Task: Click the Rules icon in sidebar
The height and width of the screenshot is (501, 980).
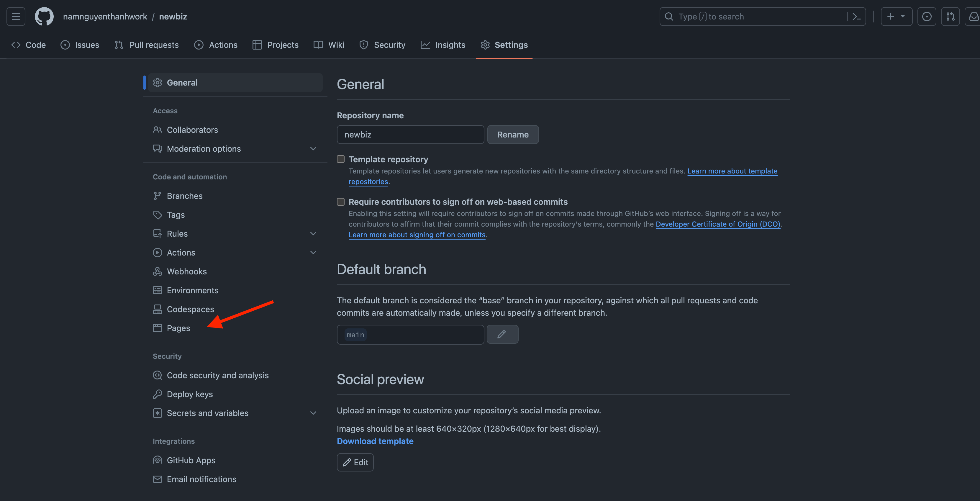Action: (157, 234)
